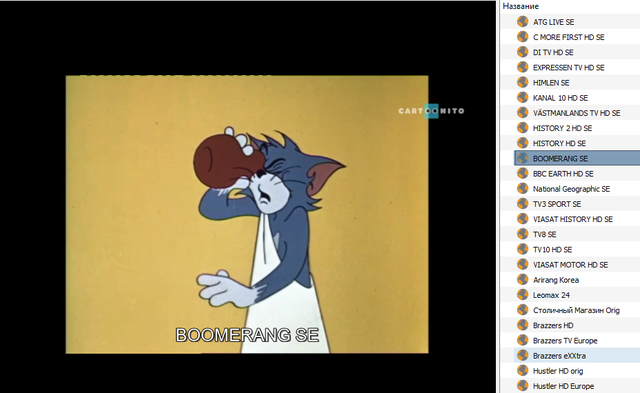Select the C MORE FIRST HD SE channel
The height and width of the screenshot is (393, 640).
point(569,37)
